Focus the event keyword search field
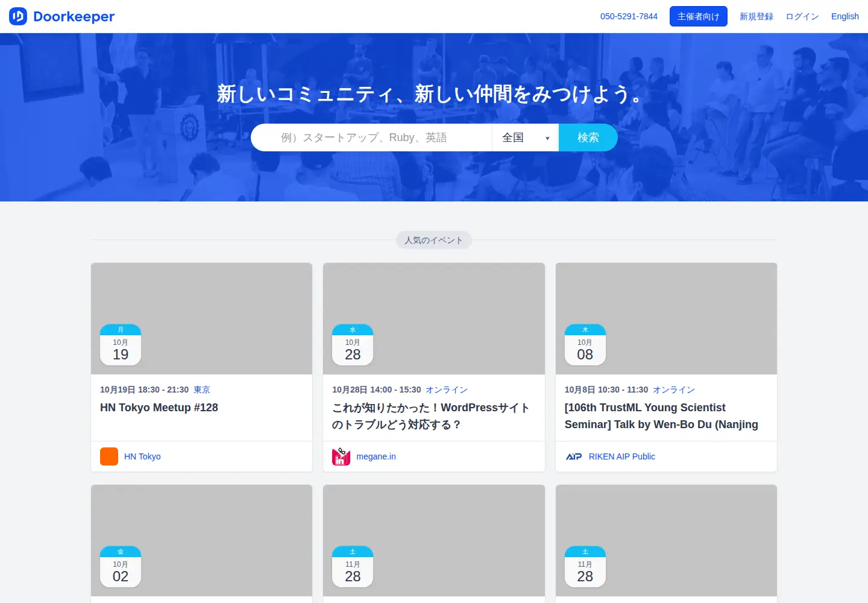The width and height of the screenshot is (868, 603). coord(371,137)
